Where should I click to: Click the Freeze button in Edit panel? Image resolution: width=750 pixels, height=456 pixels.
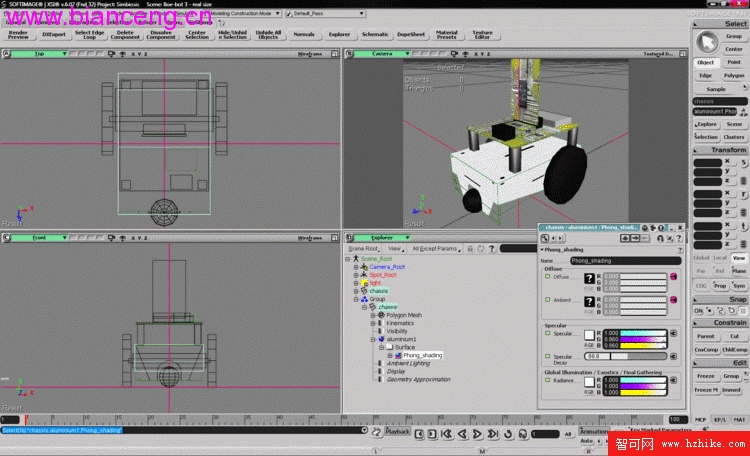706,376
